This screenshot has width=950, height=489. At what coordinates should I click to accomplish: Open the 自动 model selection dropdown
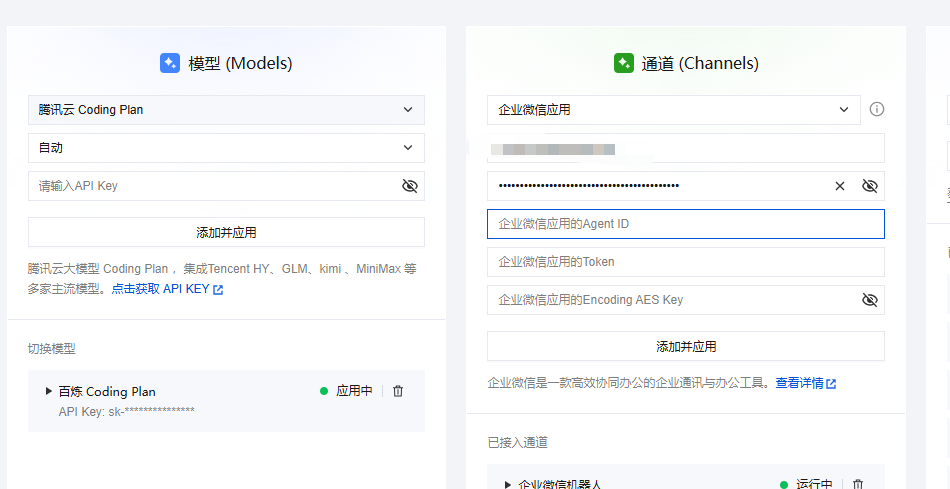pos(226,148)
